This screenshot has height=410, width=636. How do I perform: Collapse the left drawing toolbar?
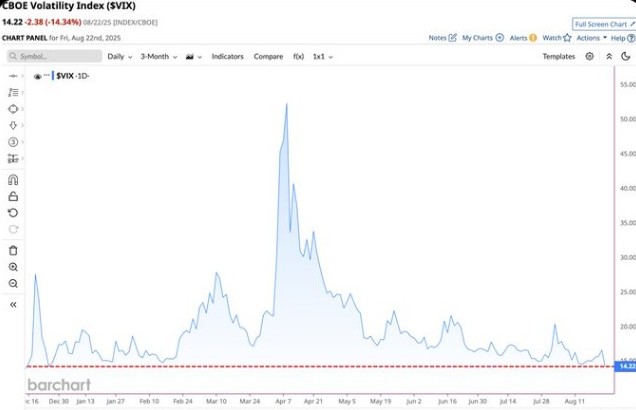(x=13, y=304)
